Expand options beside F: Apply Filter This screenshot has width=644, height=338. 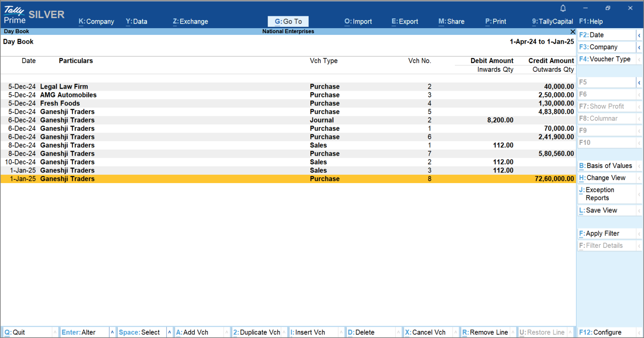tap(640, 233)
